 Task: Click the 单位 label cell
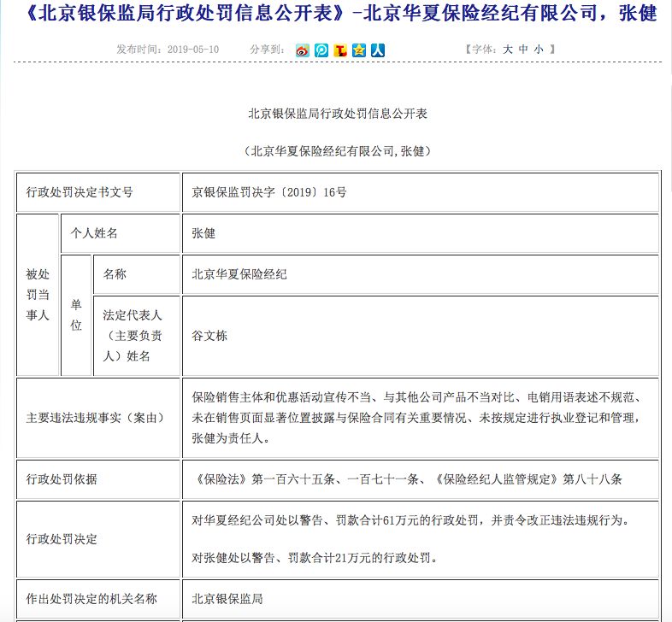tap(76, 315)
